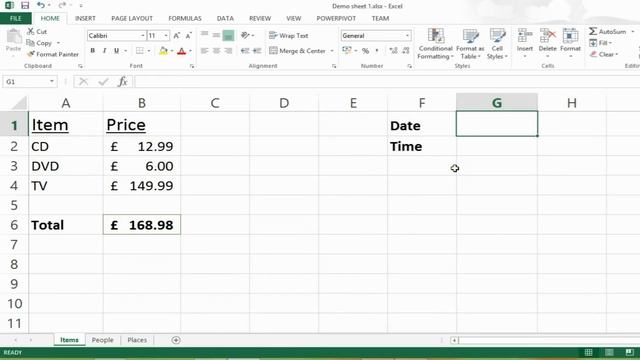Open the fill color dropdown arrow

pyautogui.click(x=172, y=51)
